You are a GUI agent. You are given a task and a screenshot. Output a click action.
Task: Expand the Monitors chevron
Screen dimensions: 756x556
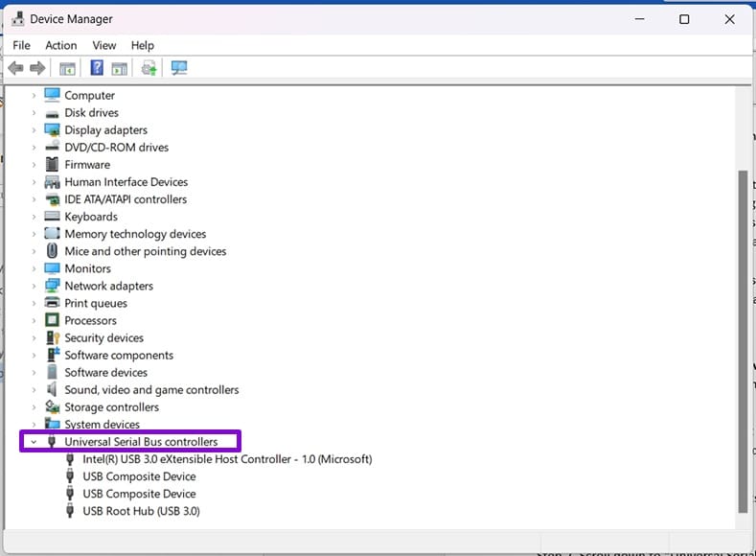(x=34, y=268)
